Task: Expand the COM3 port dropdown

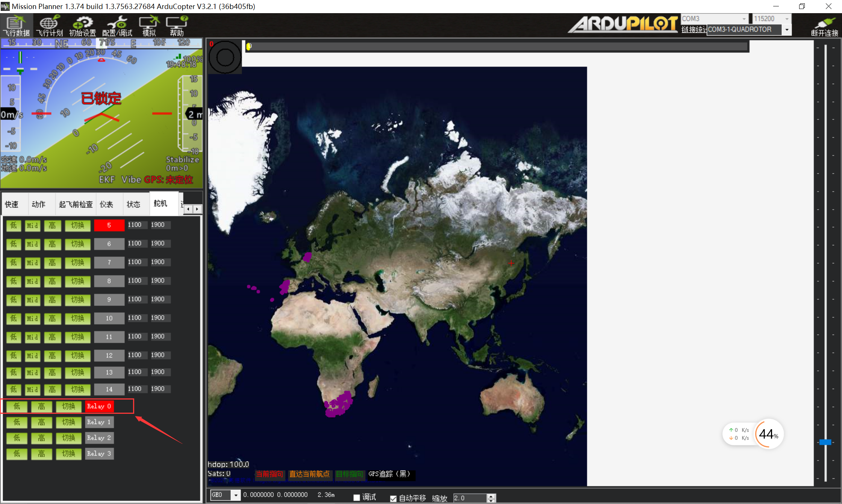Action: coord(744,19)
